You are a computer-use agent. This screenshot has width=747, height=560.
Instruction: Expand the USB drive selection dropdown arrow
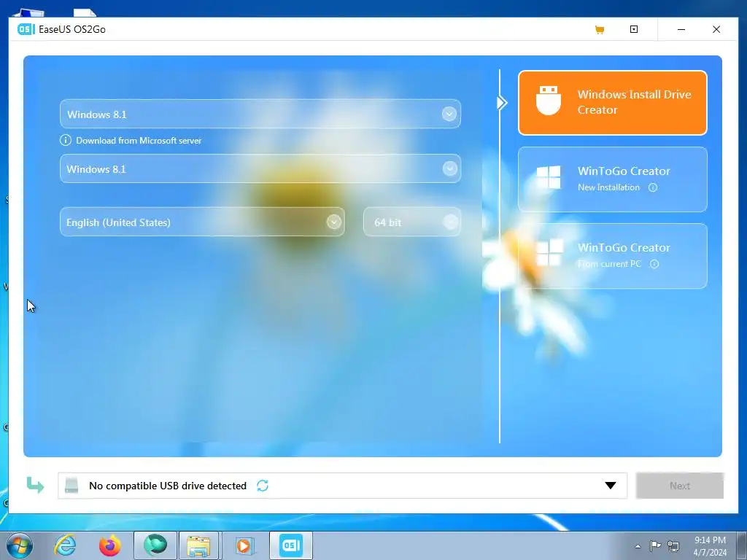click(x=611, y=485)
